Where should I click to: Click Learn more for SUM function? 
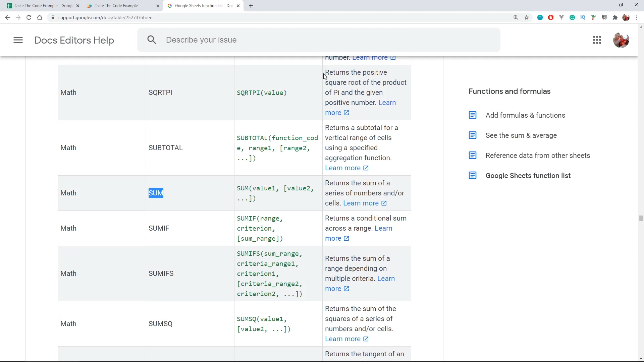[361, 203]
